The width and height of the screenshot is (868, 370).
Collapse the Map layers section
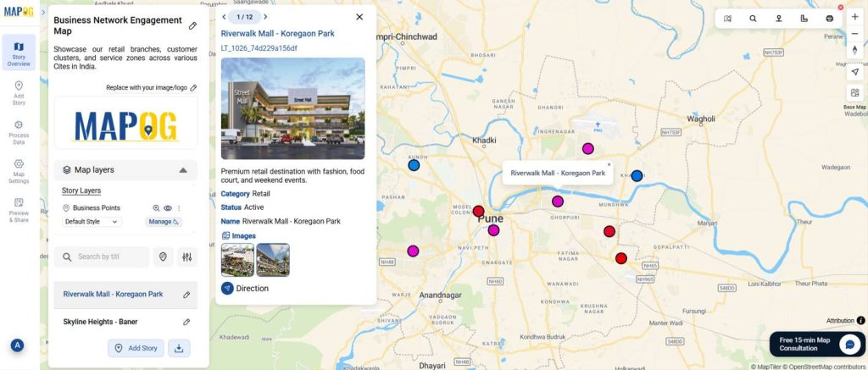[x=183, y=170]
